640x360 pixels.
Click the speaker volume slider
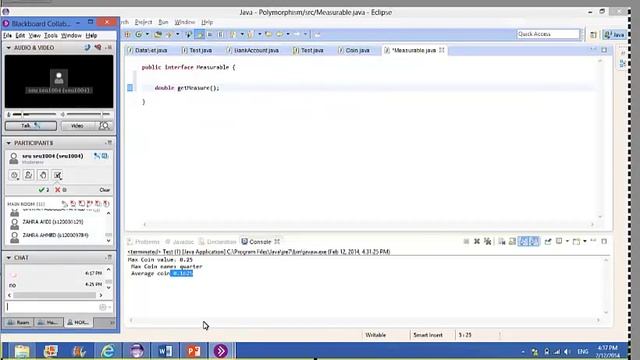[87, 114]
